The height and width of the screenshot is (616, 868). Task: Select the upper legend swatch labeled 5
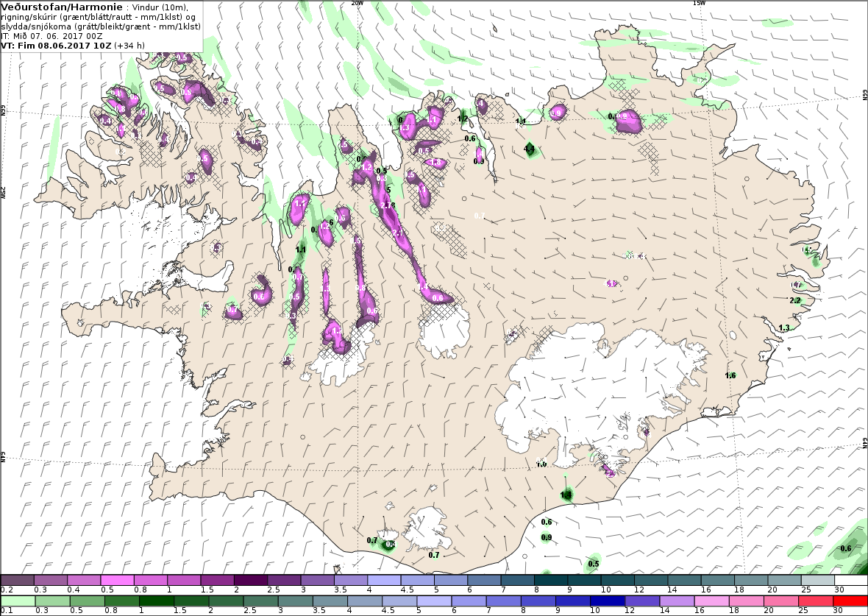coord(451,580)
